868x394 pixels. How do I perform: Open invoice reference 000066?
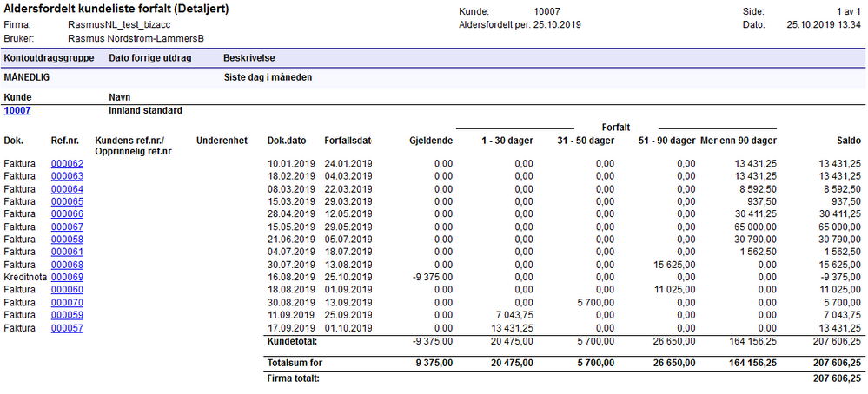(67, 213)
